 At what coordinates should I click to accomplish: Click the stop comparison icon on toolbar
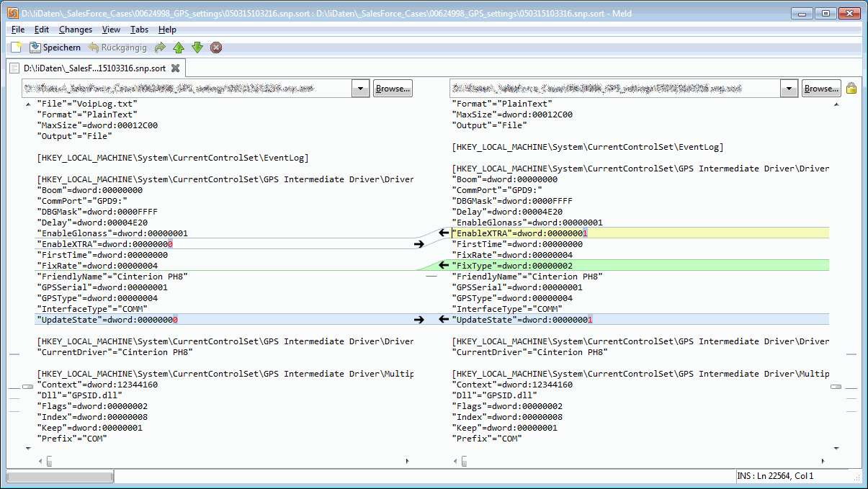(x=216, y=47)
